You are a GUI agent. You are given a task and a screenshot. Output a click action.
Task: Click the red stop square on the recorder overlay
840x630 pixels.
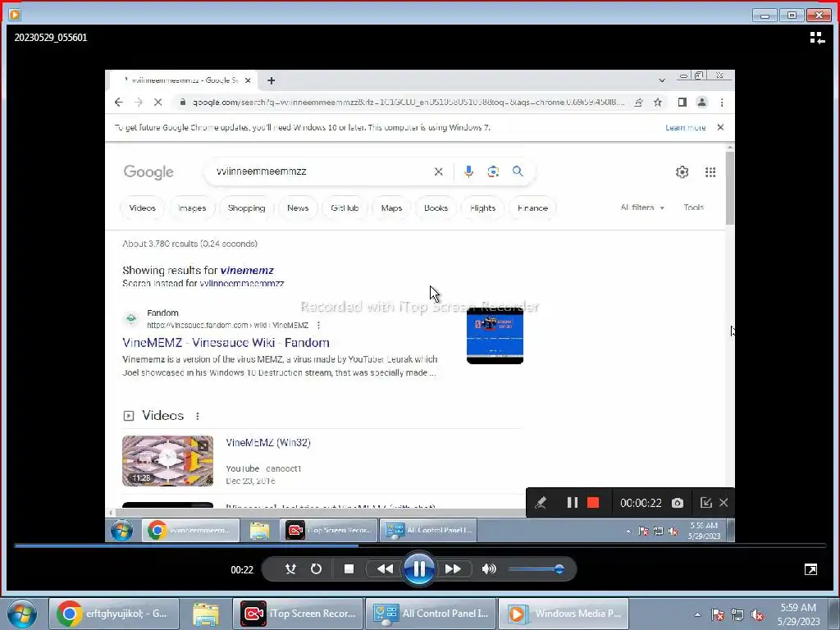(x=593, y=503)
